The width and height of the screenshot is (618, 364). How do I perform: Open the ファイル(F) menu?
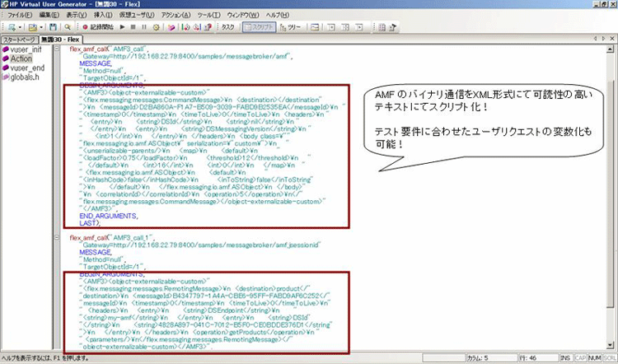click(20, 15)
